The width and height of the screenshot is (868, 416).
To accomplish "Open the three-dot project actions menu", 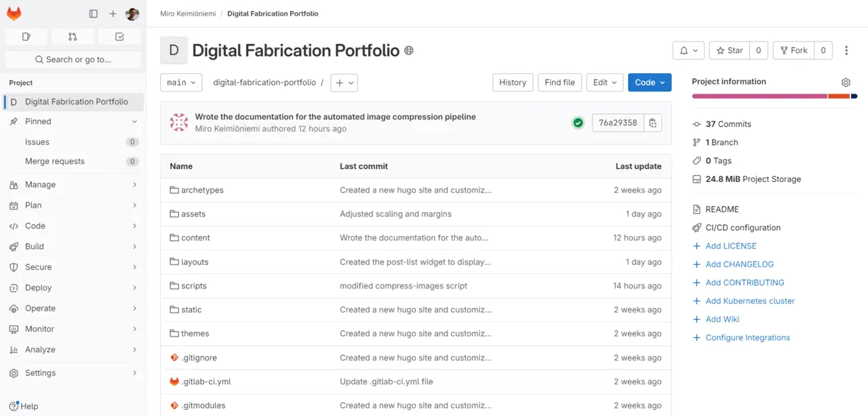I will (x=846, y=50).
